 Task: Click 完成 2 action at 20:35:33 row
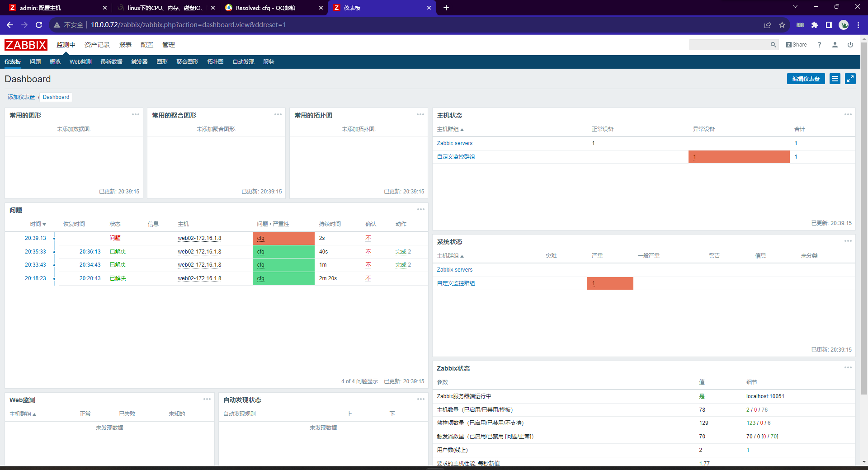point(403,252)
